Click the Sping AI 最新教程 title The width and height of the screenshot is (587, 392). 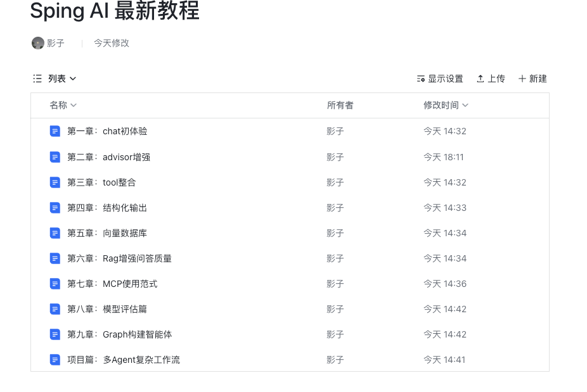tap(115, 11)
